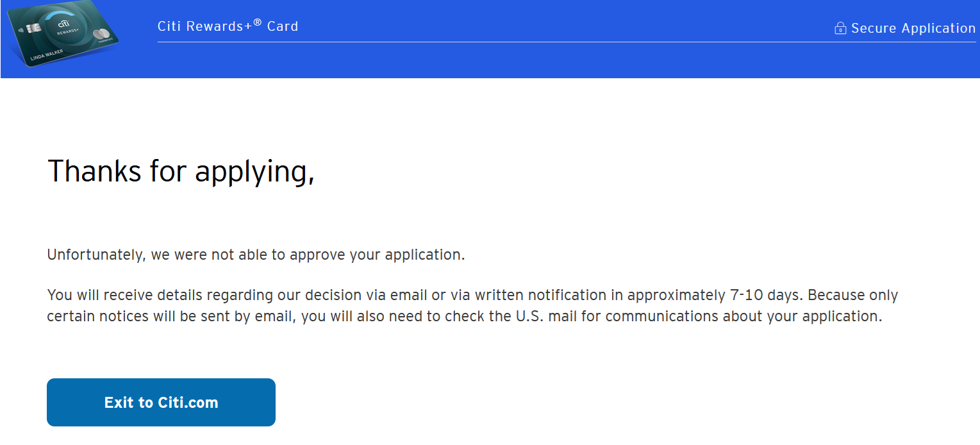Image resolution: width=980 pixels, height=445 pixels.
Task: Click the EMV chip on the card
Action: point(35,29)
